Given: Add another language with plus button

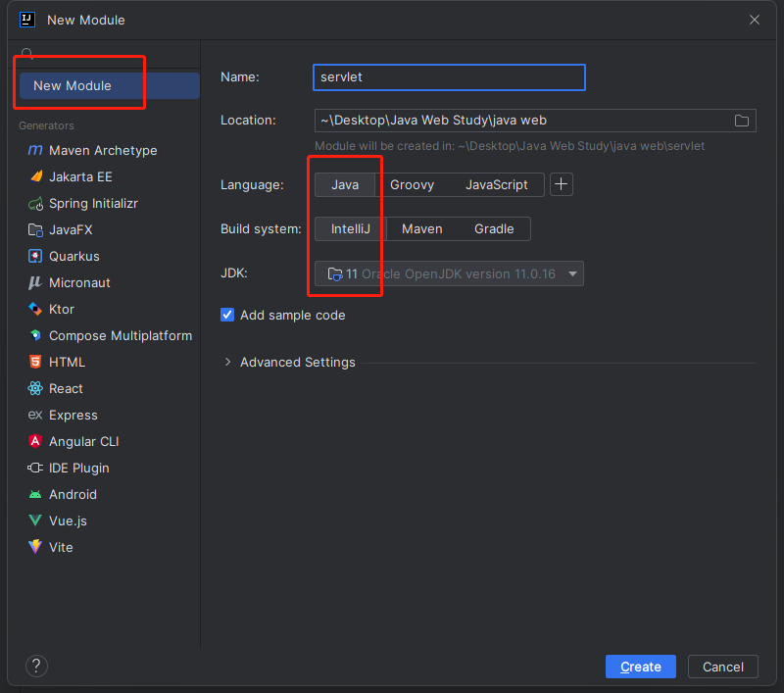Looking at the screenshot, I should (x=562, y=184).
